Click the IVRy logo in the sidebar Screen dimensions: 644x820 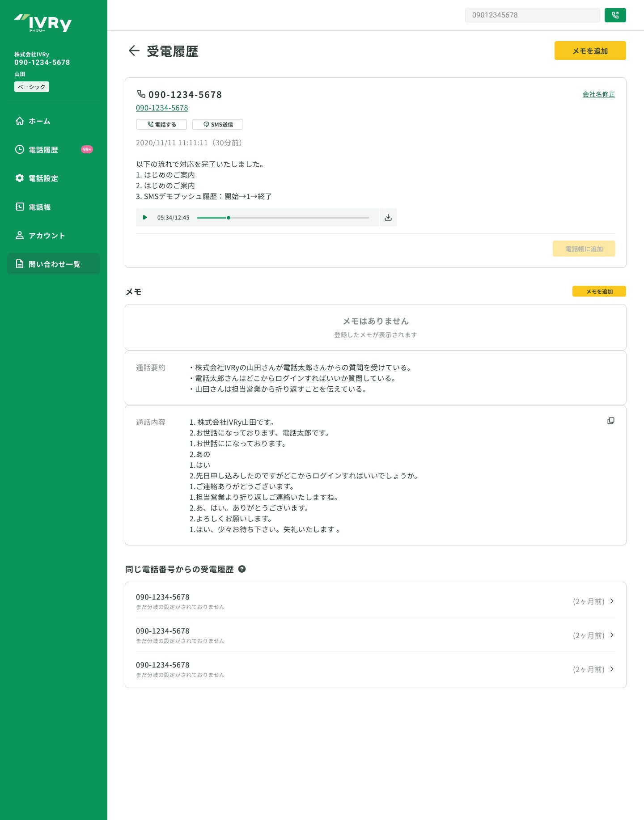point(43,23)
